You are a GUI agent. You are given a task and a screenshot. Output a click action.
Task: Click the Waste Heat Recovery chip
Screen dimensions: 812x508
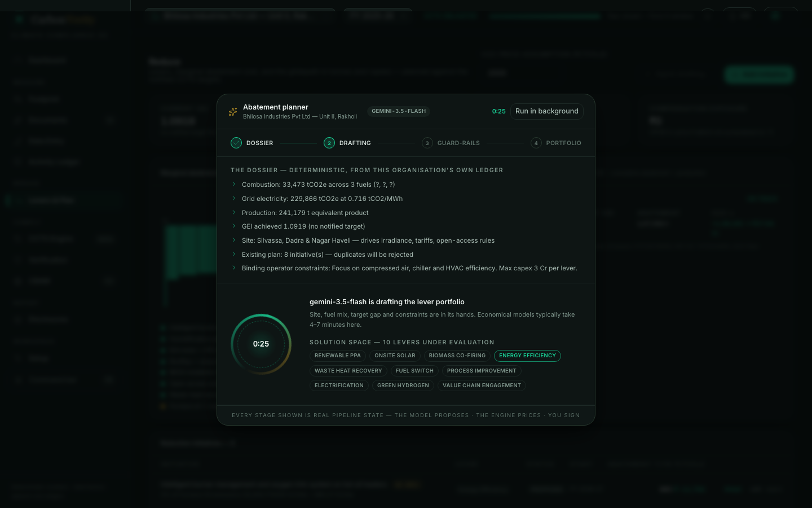(348, 371)
